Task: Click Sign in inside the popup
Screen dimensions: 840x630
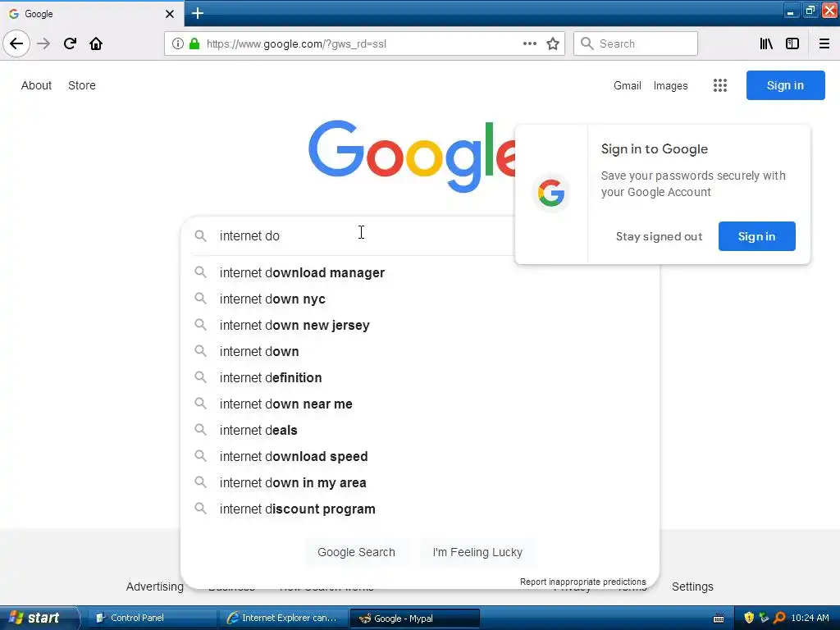Action: [756, 236]
